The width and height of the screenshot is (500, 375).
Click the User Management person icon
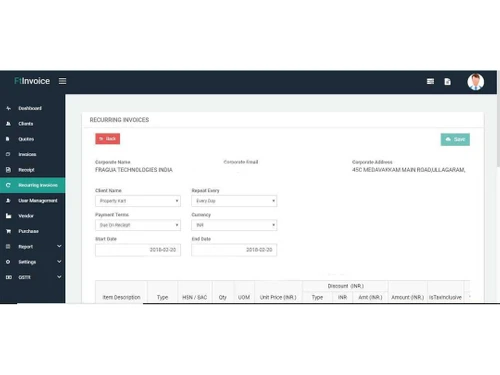click(x=8, y=201)
